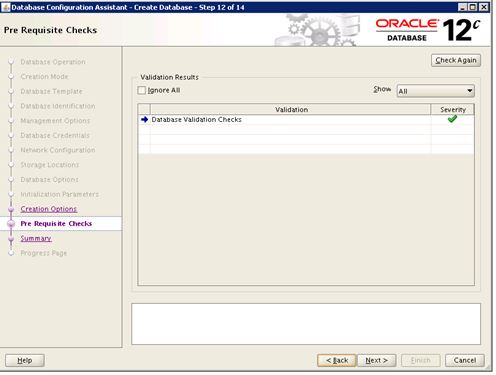Select the Pre Requisite Checks step

(56, 224)
